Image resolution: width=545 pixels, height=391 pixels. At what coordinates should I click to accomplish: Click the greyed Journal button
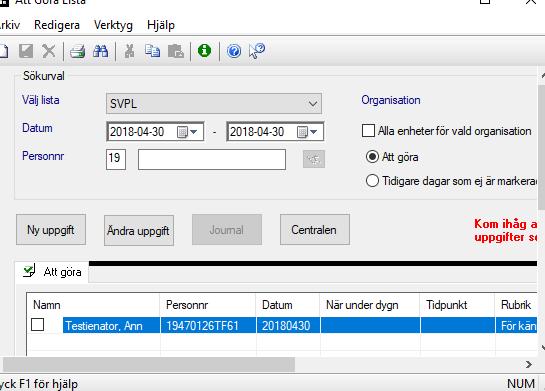coord(227,230)
